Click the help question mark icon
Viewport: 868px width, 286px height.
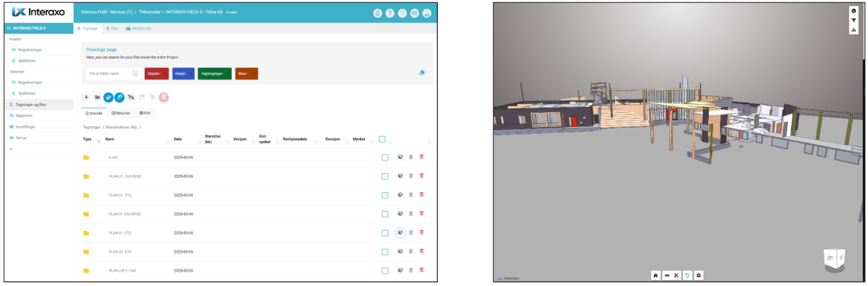pyautogui.click(x=390, y=13)
